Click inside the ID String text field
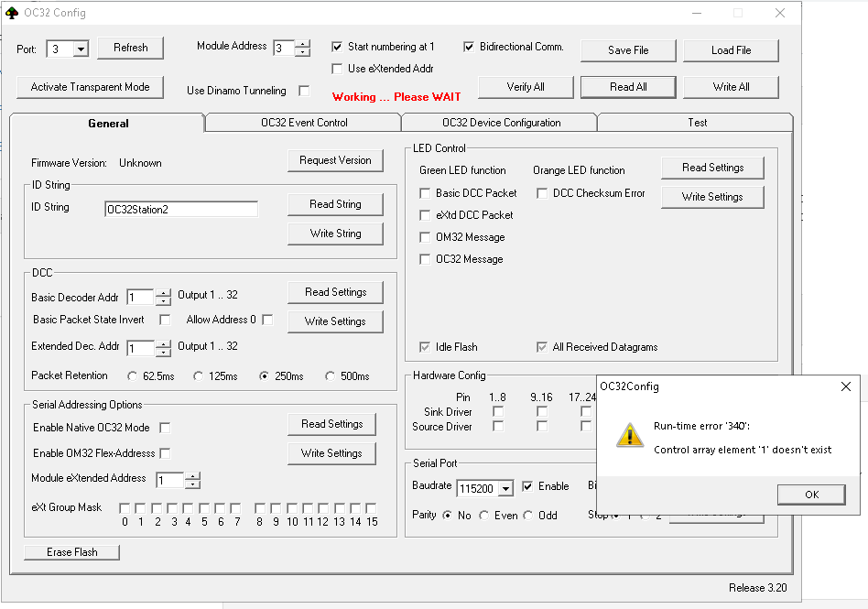This screenshot has width=868, height=609. pyautogui.click(x=180, y=209)
